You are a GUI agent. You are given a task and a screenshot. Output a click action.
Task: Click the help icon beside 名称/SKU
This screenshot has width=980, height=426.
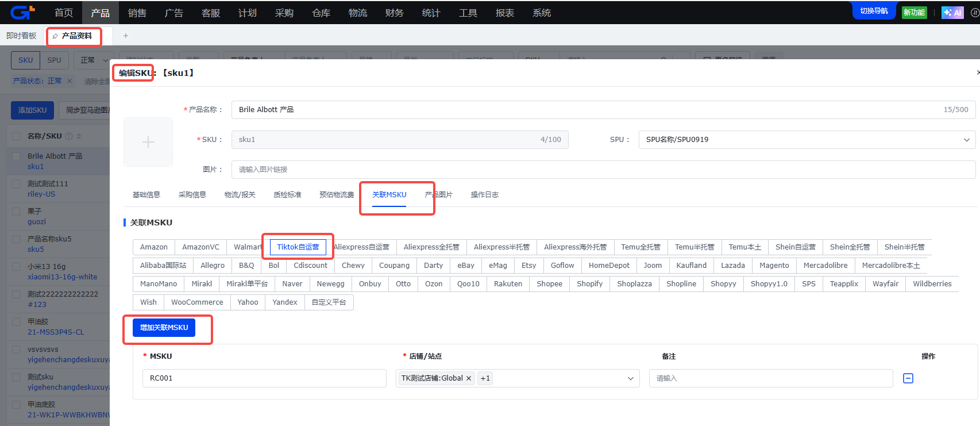69,136
